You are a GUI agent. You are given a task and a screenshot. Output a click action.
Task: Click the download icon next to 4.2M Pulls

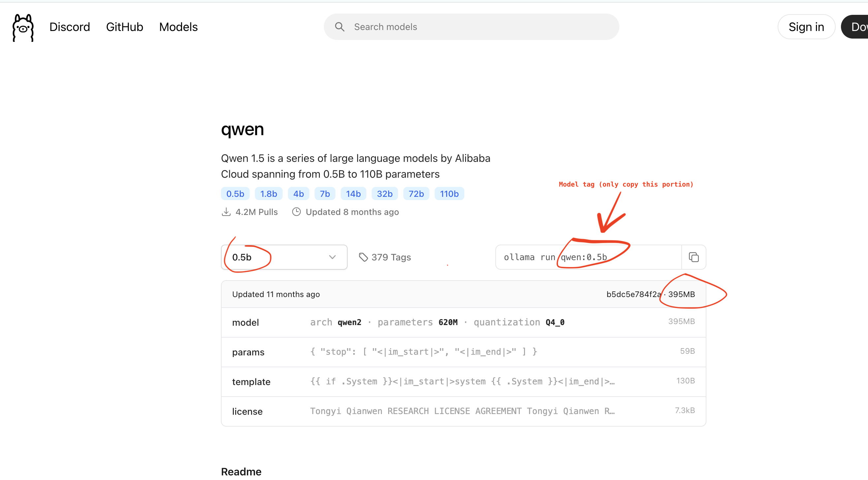pyautogui.click(x=226, y=212)
